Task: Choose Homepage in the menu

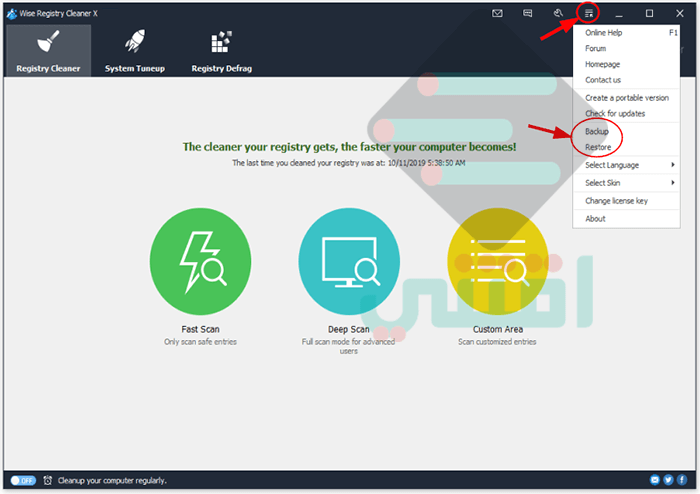Action: tap(626, 64)
